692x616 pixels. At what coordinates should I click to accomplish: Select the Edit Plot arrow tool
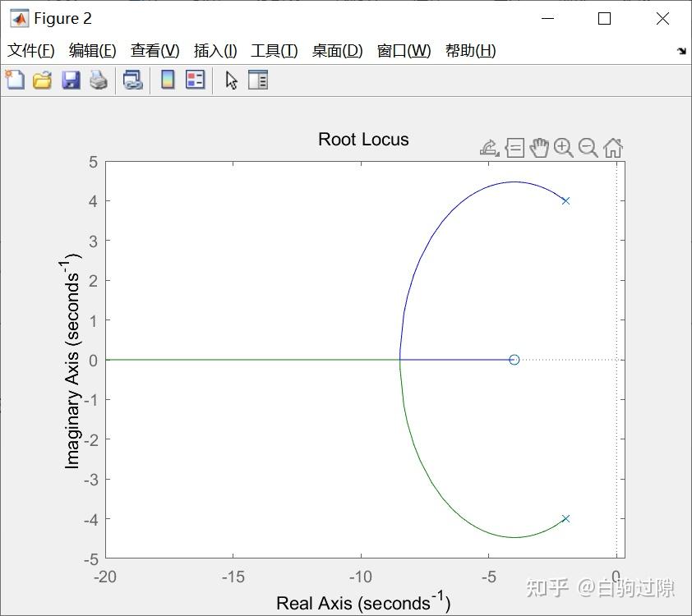(231, 80)
